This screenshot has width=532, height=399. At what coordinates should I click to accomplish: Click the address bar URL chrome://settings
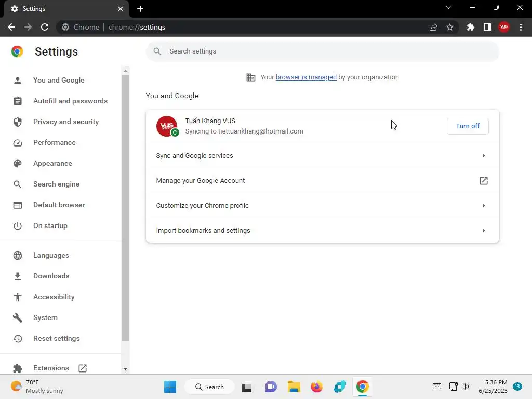137,27
